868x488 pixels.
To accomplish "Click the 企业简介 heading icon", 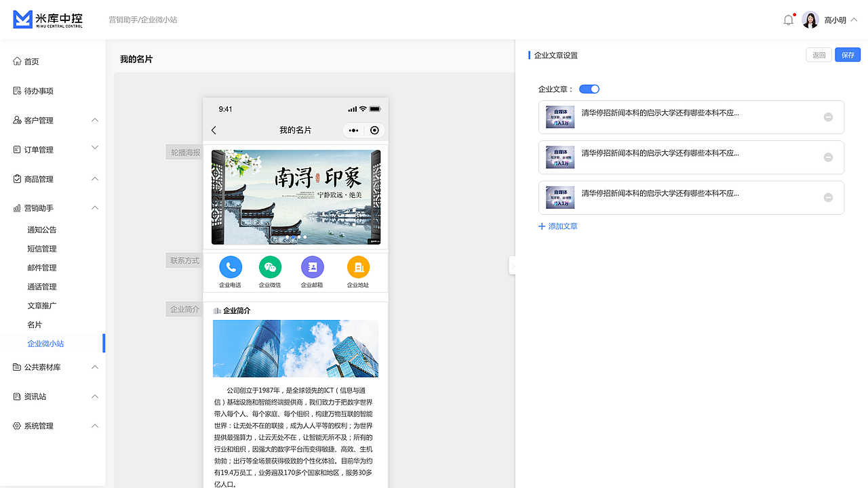I will pyautogui.click(x=217, y=310).
